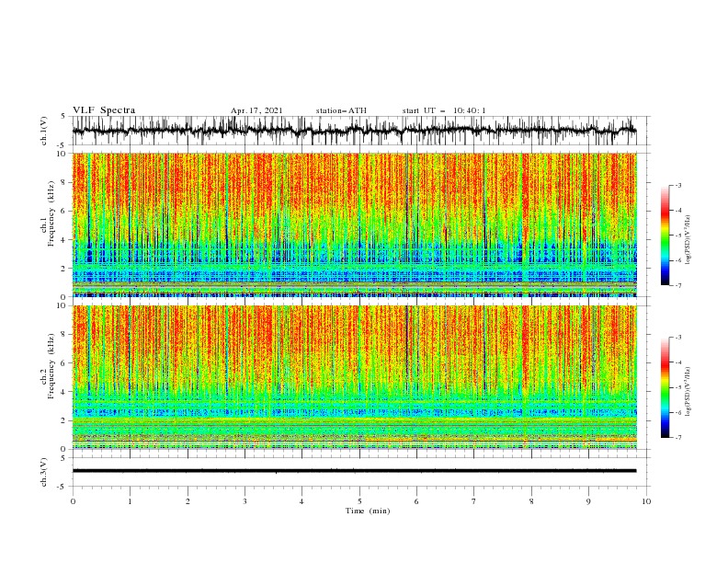
Task: Click the "-3" tick on ch.1 colorbar
Action: [x=677, y=185]
